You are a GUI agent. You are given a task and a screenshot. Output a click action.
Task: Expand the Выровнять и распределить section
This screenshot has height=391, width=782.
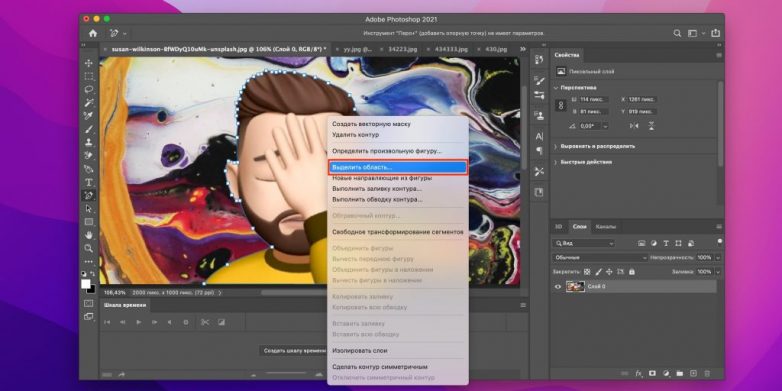[x=557, y=147]
